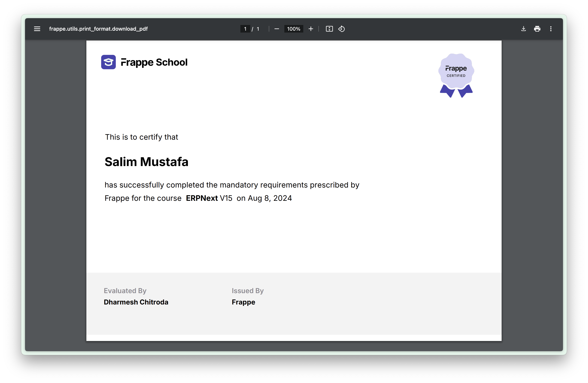Rotate the document counterclockwise
This screenshot has height=383, width=588.
tap(341, 29)
